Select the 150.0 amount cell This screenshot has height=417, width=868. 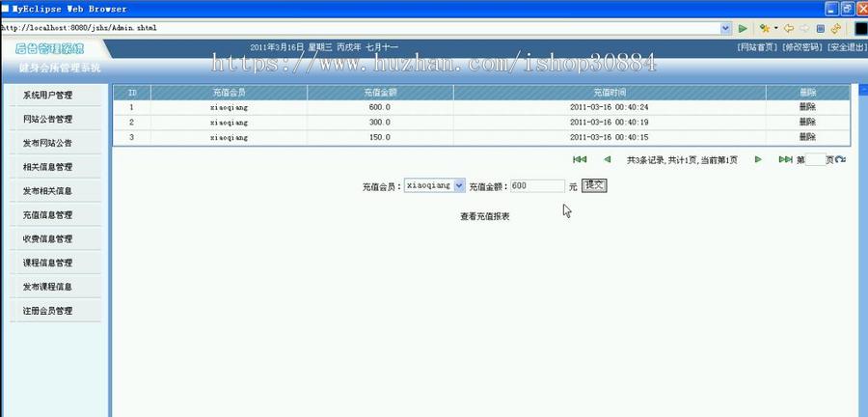coord(380,137)
